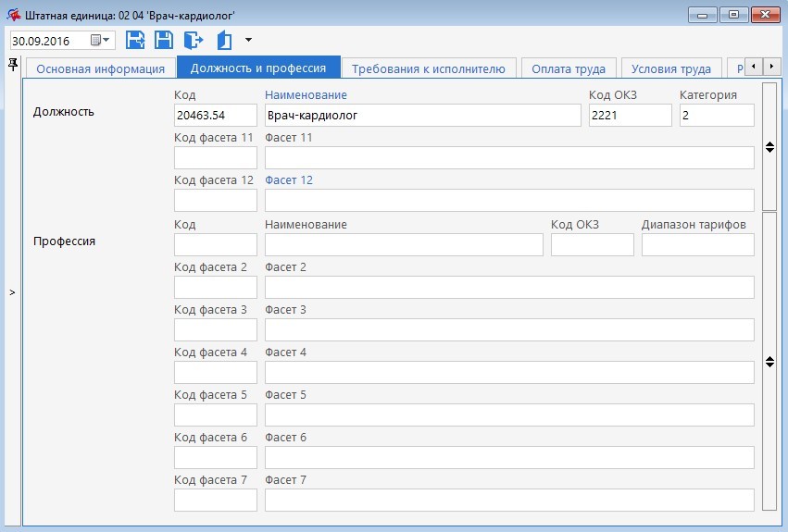The width and height of the screenshot is (788, 532).
Task: Click the Профессия section label
Action: click(x=64, y=241)
